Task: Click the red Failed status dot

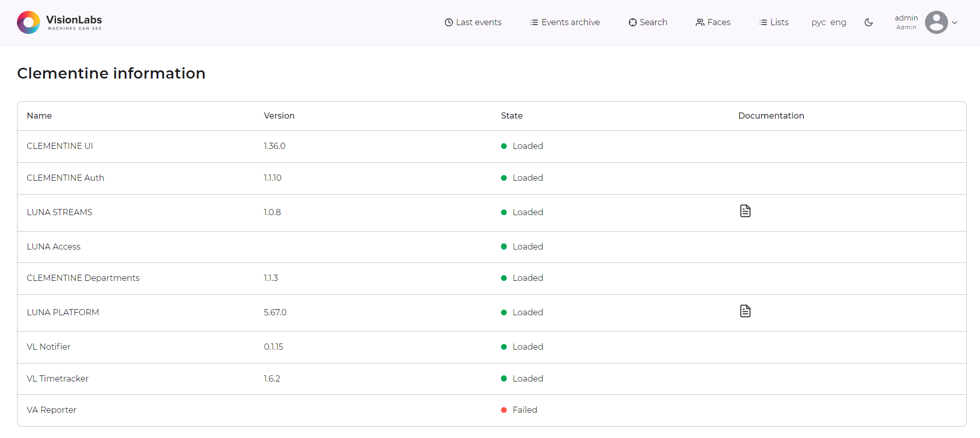Action: click(504, 410)
